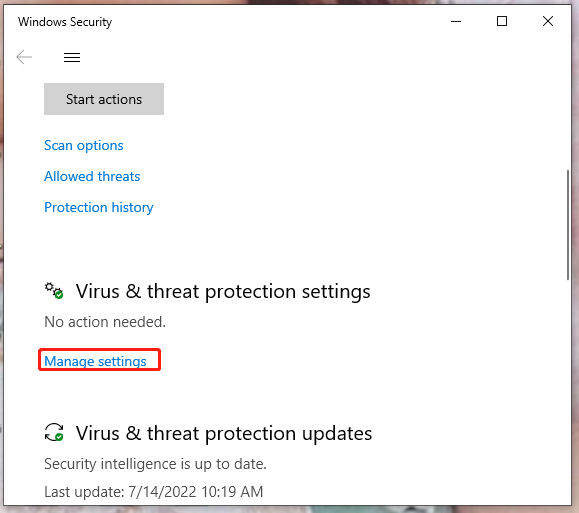Click the Security intelligence is up to date text
Image resolution: width=579 pixels, height=513 pixels.
pyautogui.click(x=155, y=464)
